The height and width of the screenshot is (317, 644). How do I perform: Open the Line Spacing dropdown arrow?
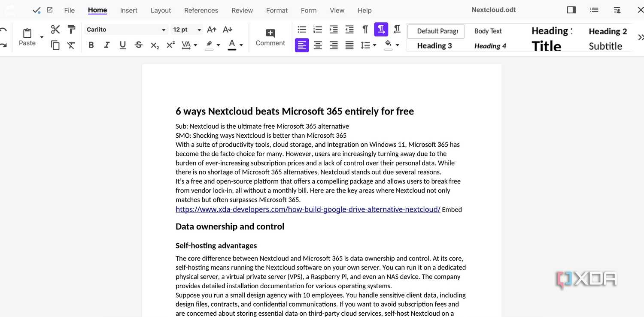tap(374, 45)
